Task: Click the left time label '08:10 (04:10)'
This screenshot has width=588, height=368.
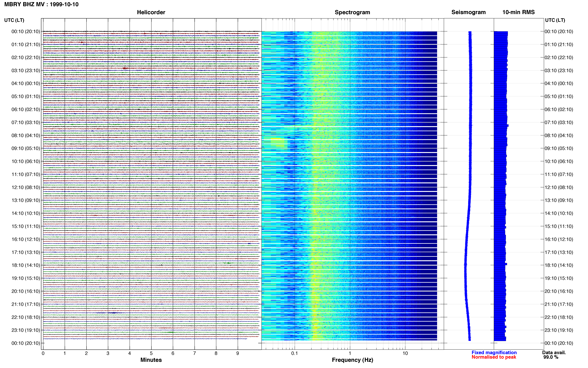Action: (26, 135)
